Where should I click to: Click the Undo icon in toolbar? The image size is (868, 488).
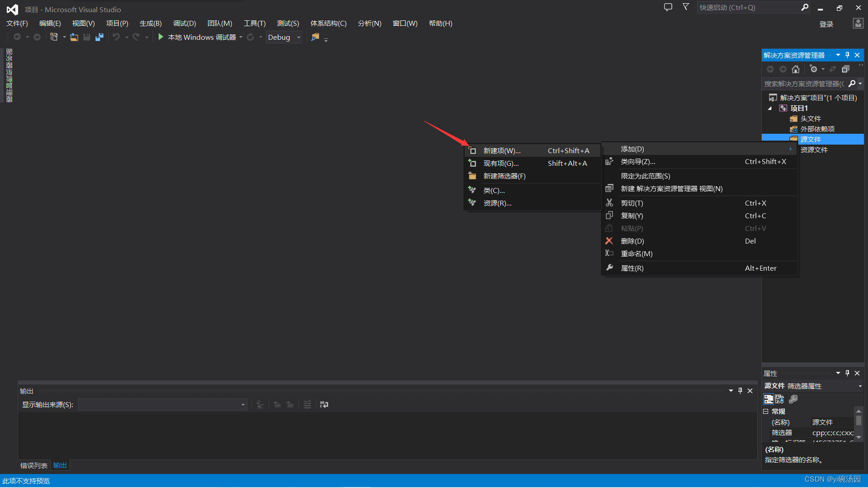117,37
